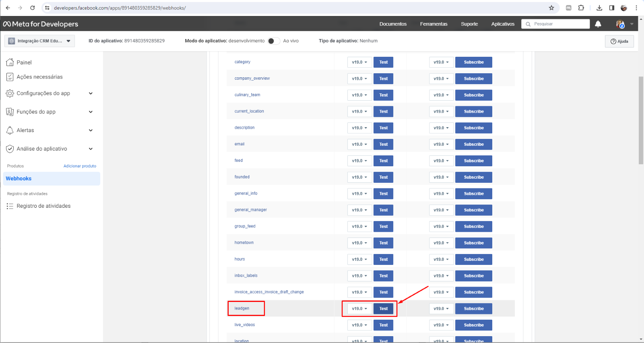Image resolution: width=644 pixels, height=343 pixels.
Task: Click the Pesquisar search field
Action: [x=555, y=24]
